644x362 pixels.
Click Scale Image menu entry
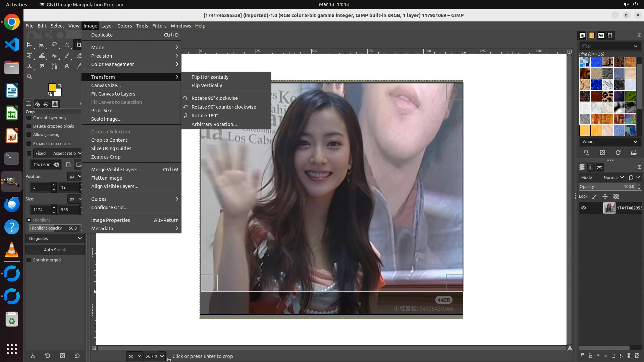tap(106, 119)
